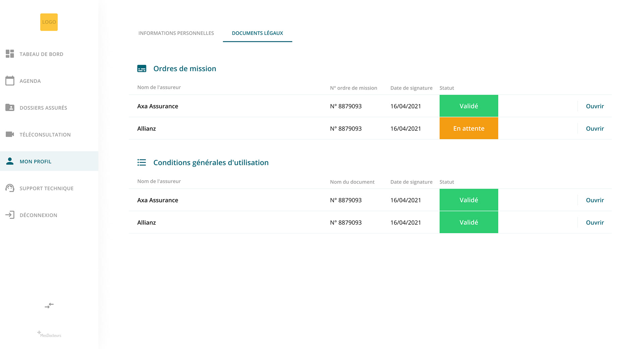Go to Tableau de bord menu item
Image resolution: width=644 pixels, height=349 pixels.
click(42, 54)
